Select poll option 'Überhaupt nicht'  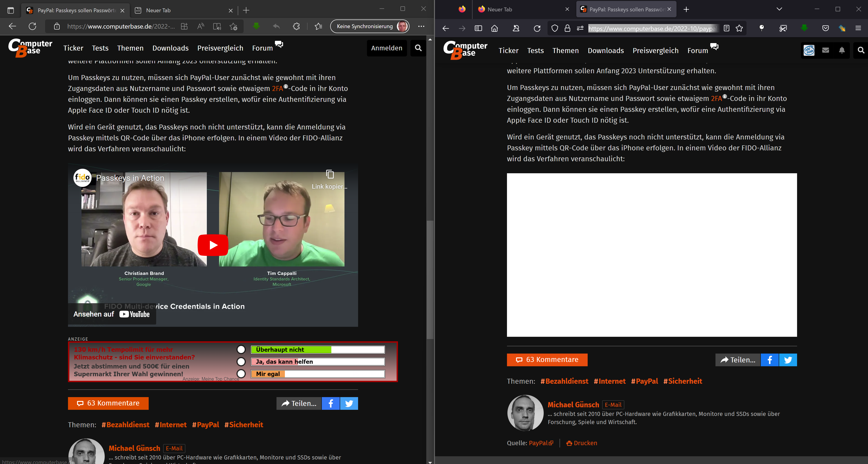[x=241, y=350]
